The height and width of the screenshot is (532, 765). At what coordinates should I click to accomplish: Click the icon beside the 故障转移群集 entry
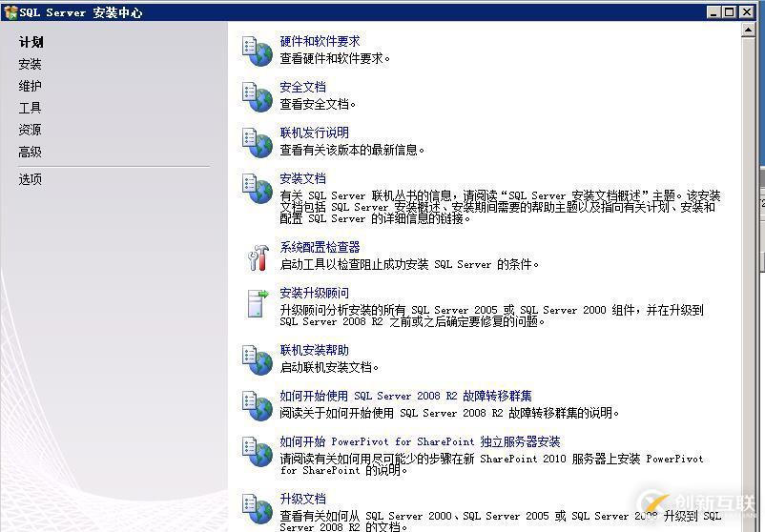coord(258,406)
